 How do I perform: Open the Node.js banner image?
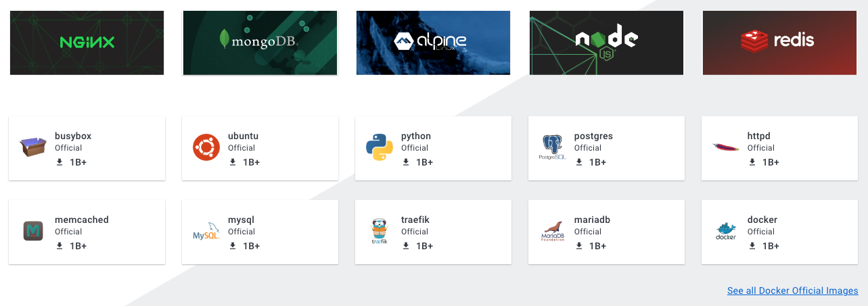606,43
